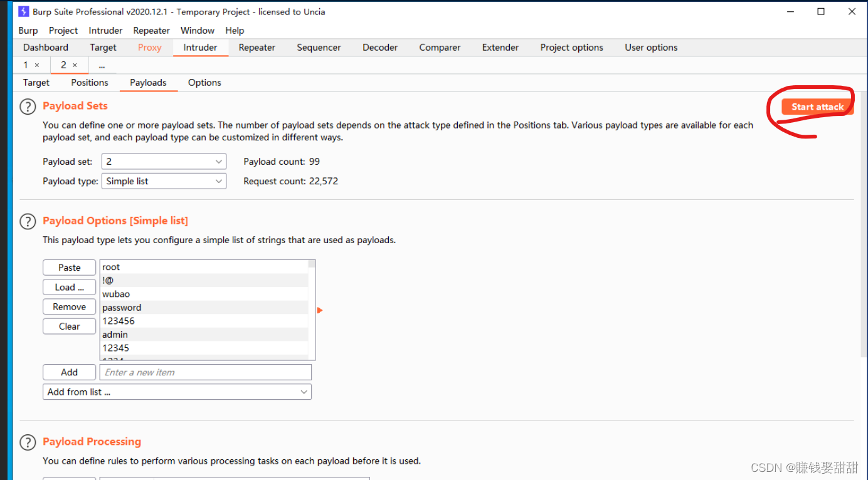Expand the Add from list dropdown
Viewport: 868px width, 480px height.
click(177, 392)
